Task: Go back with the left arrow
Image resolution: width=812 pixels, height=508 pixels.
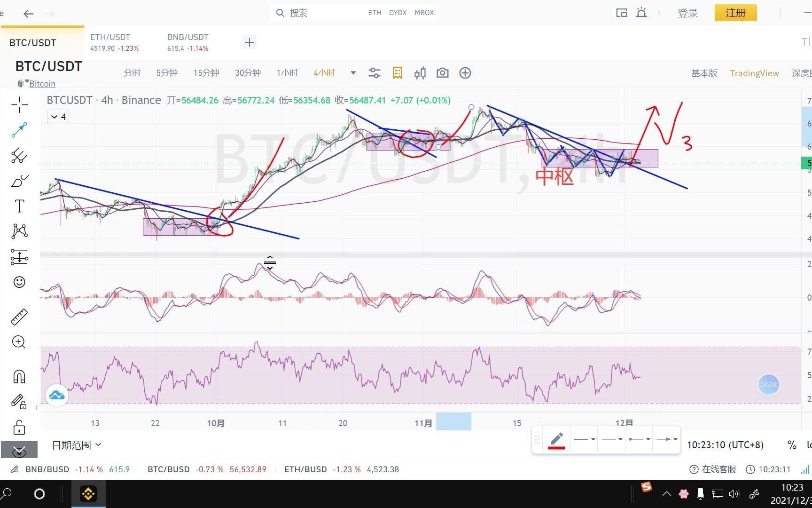Action: pyautogui.click(x=29, y=14)
